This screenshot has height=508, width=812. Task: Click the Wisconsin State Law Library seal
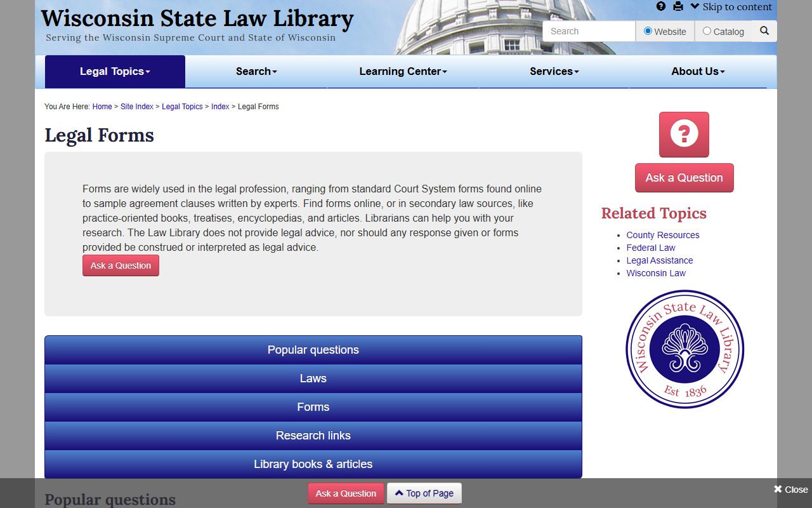[x=684, y=349]
